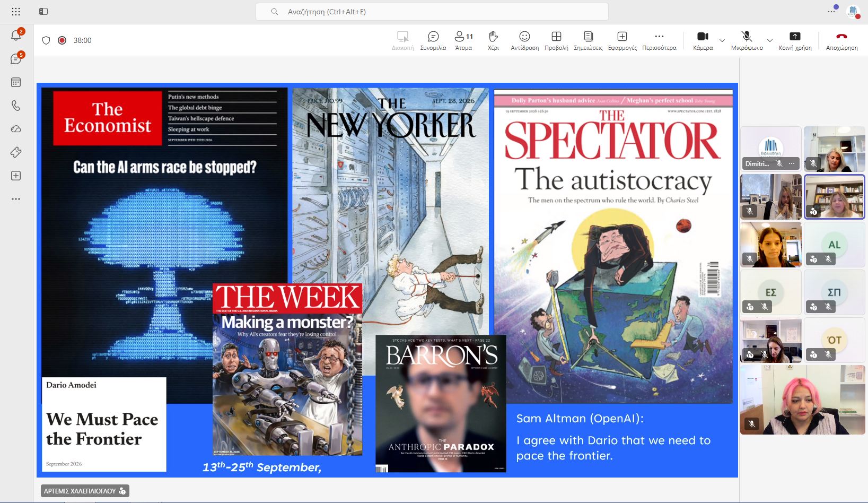868x503 pixels.
Task: Select the AL participant avatar tile
Action: (x=834, y=245)
